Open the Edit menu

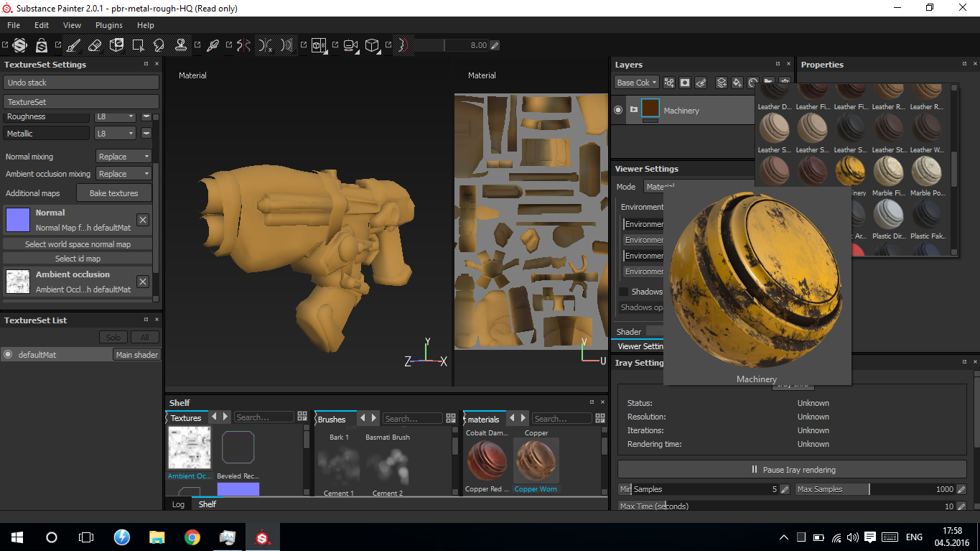[x=42, y=25]
